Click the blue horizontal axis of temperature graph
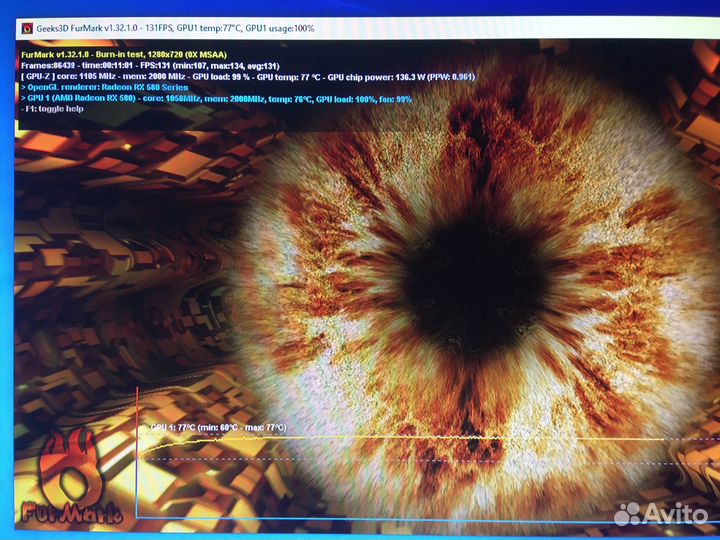720x540 pixels. pyautogui.click(x=400, y=517)
